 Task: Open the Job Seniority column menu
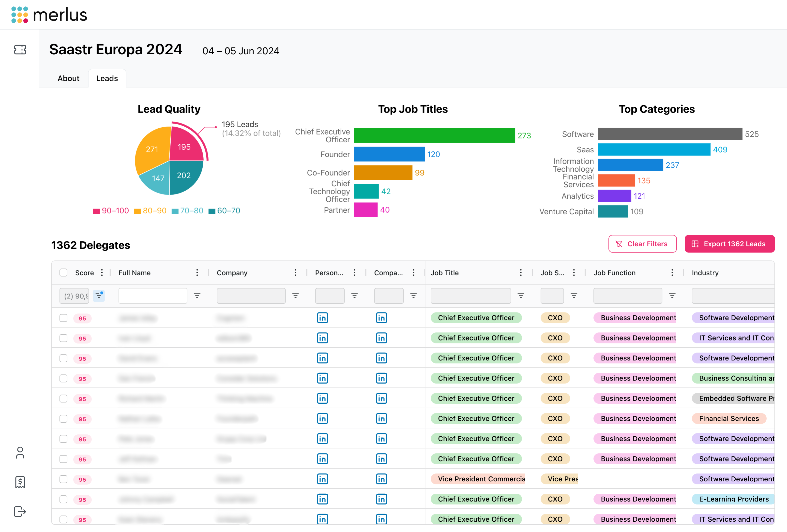[574, 273]
